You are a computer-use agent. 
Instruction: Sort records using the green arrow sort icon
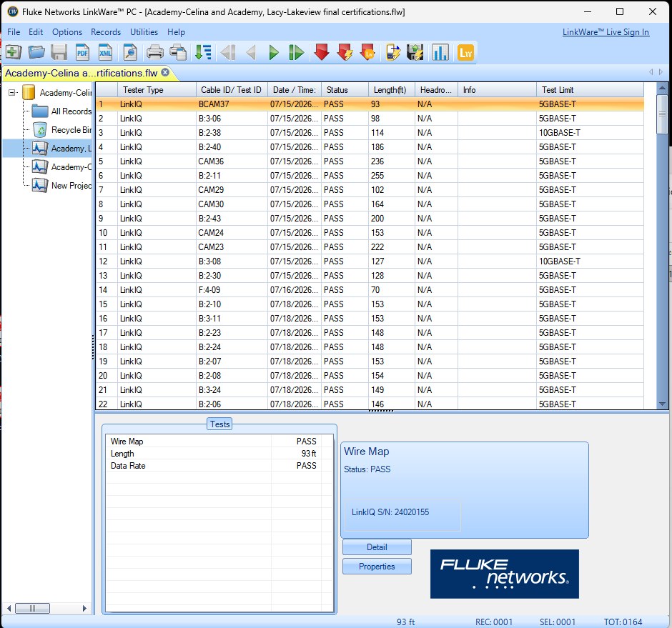(203, 52)
